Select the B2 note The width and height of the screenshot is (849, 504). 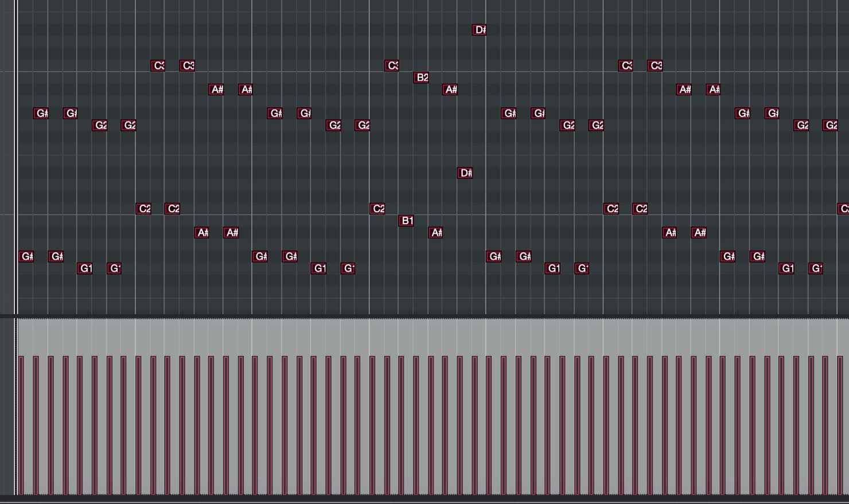[421, 77]
